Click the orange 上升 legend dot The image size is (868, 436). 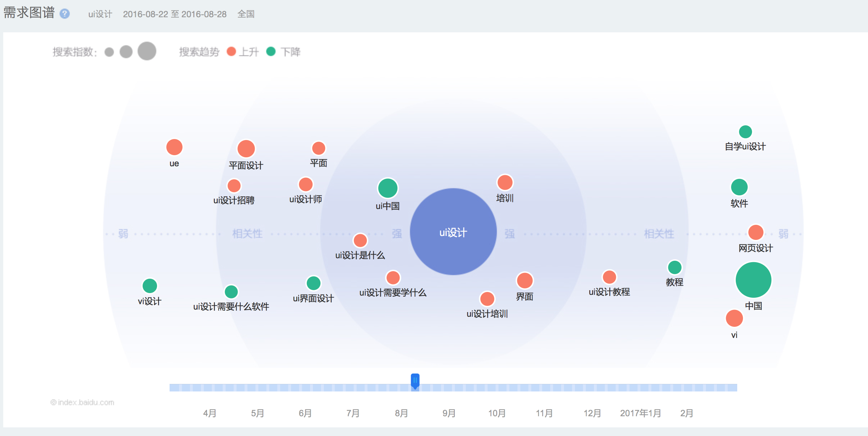(231, 52)
